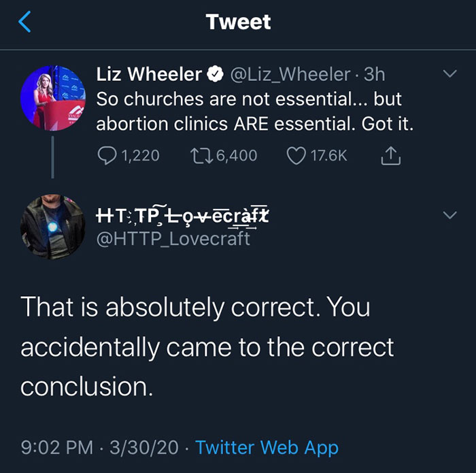Expand options chevron on HTTP_Lovecraft's tweet

(449, 215)
